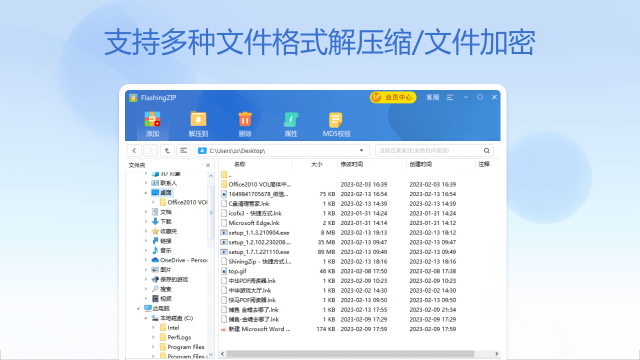Click the magnifier search icon
This screenshot has height=360, width=640.
(x=487, y=151)
